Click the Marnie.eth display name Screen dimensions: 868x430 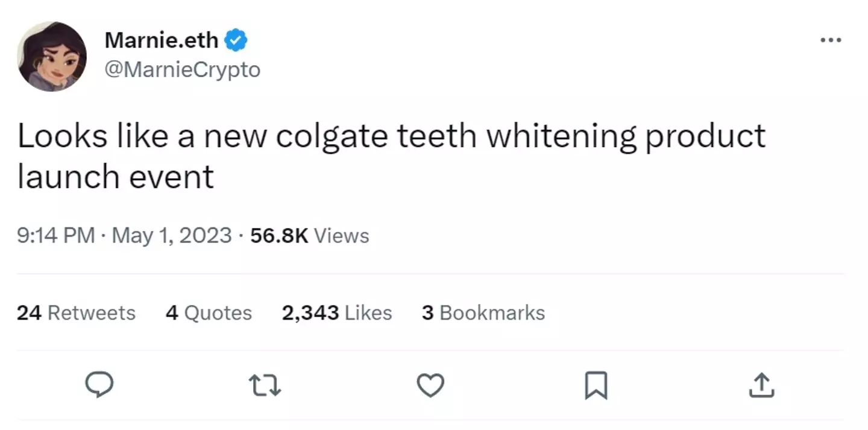(x=161, y=40)
